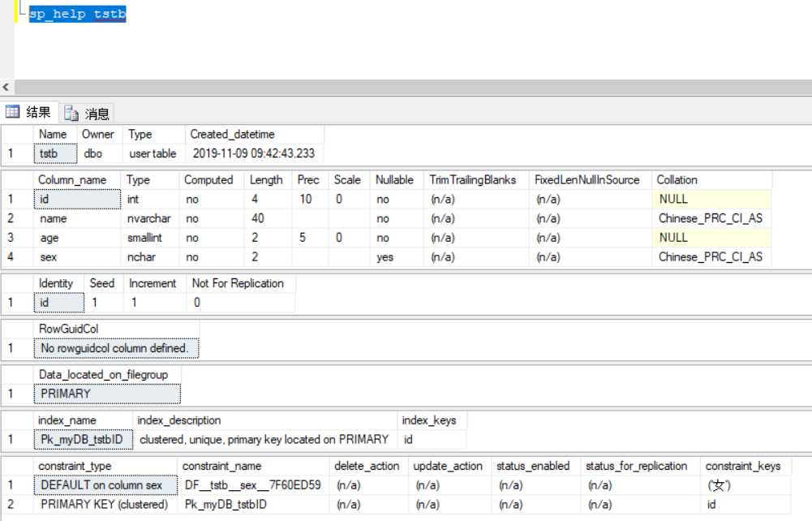
Task: Select the Length value 40
Action: click(269, 218)
